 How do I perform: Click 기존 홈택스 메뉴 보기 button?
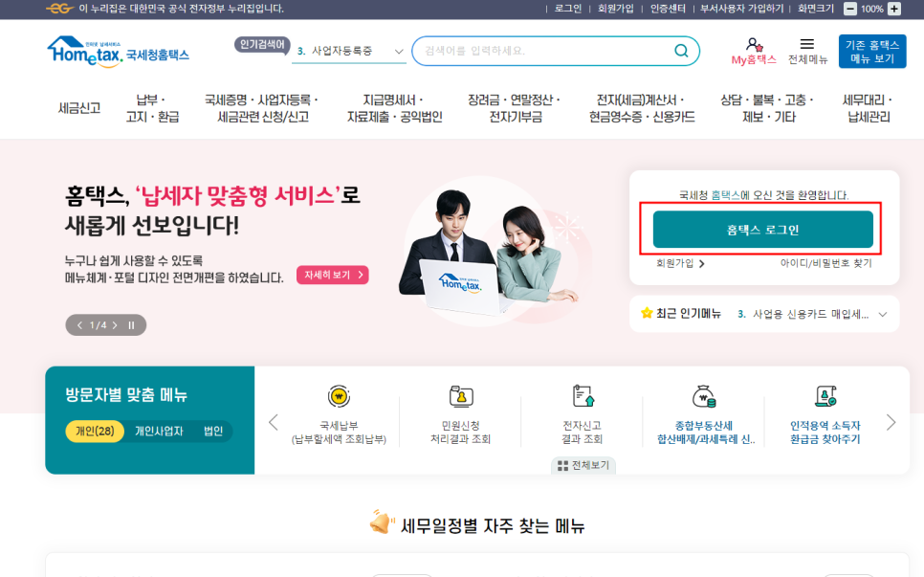[x=872, y=52]
